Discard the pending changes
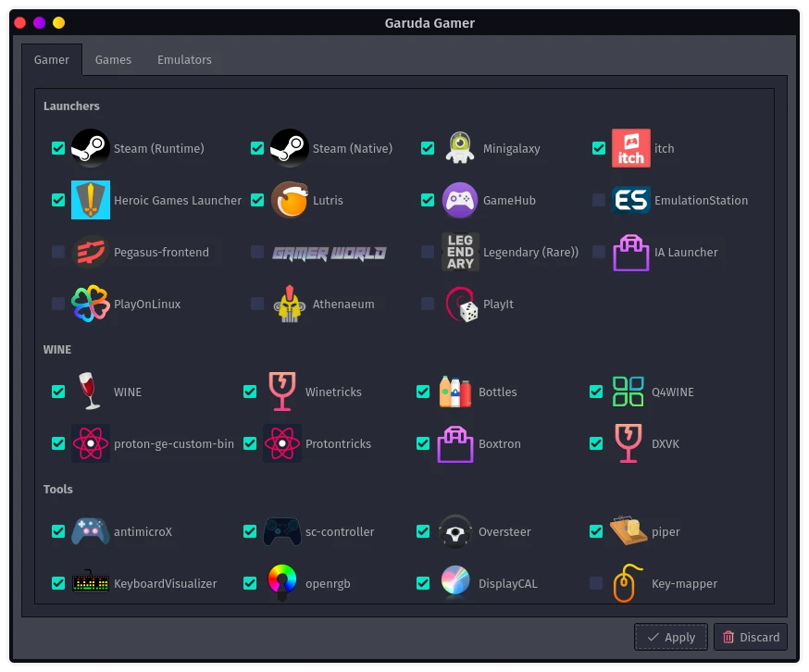This screenshot has height=672, width=809. click(x=751, y=637)
